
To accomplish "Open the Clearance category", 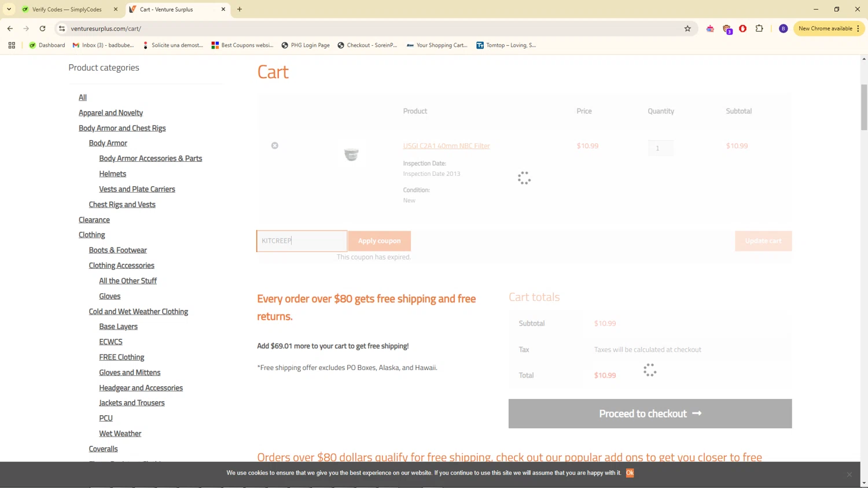I will (x=94, y=220).
